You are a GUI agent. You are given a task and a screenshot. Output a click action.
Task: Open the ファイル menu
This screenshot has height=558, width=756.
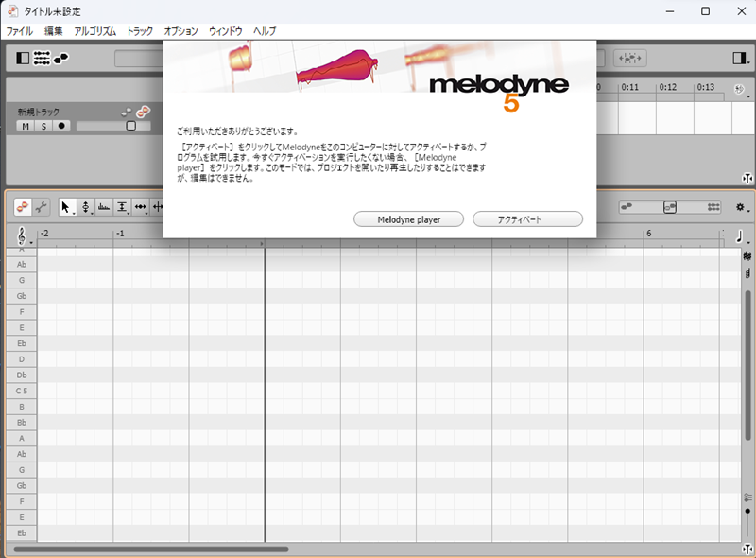pos(19,31)
